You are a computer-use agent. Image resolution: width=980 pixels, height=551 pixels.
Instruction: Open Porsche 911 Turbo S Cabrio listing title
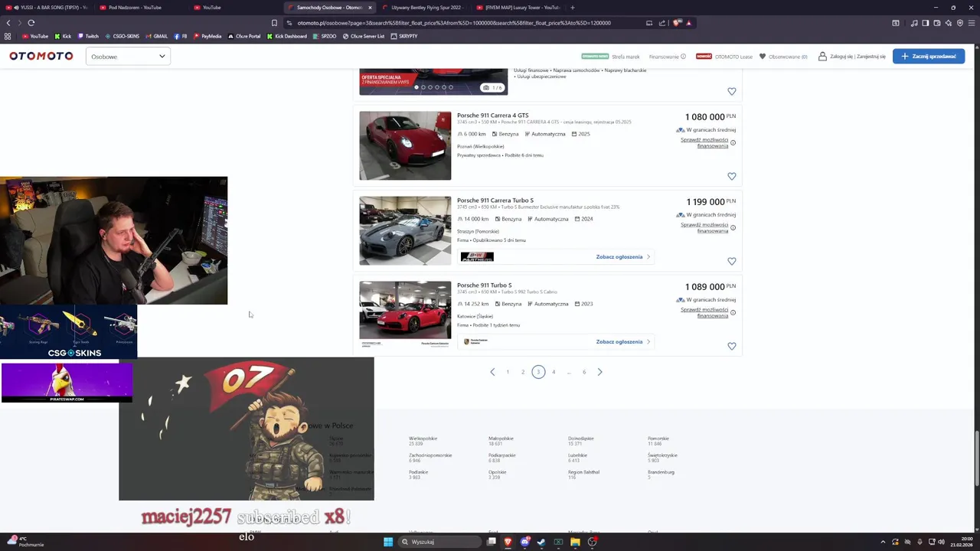click(x=485, y=285)
